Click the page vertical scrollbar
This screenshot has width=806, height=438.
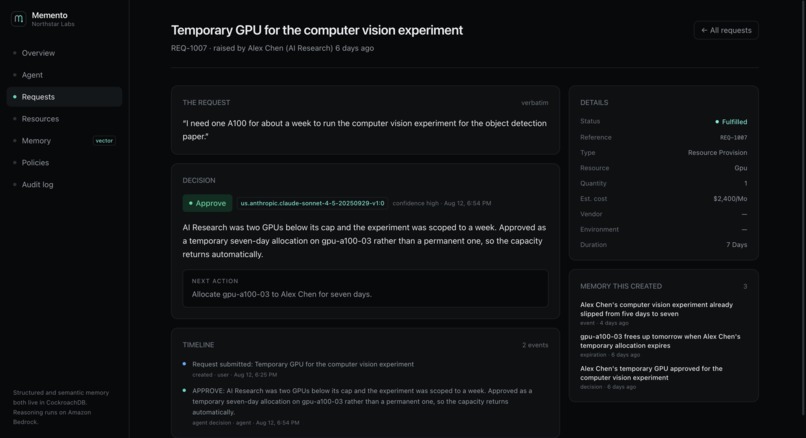(x=803, y=208)
